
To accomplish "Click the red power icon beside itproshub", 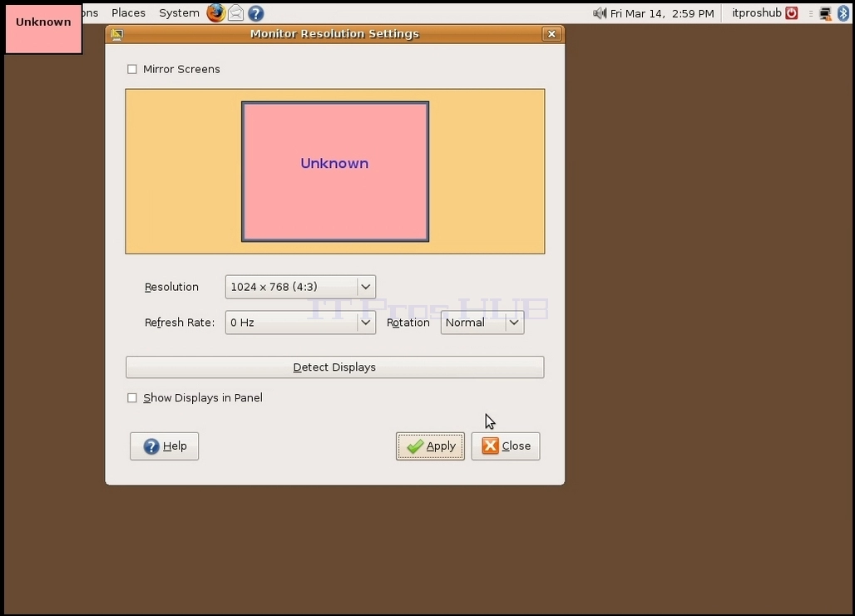I will [x=792, y=13].
